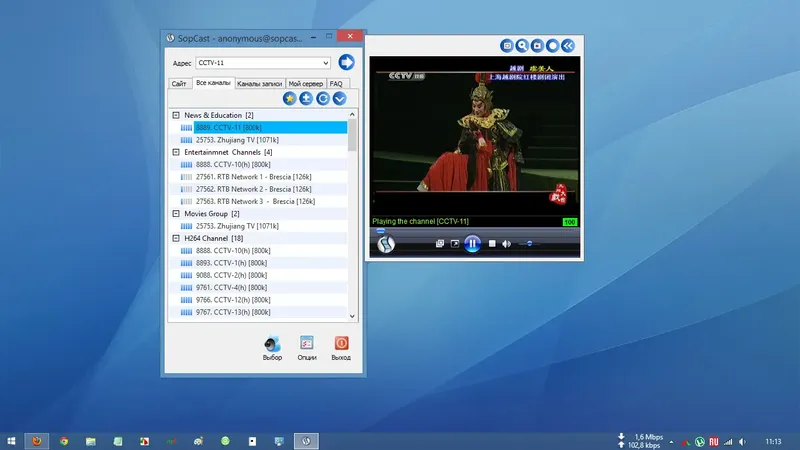
Task: Collapse the Entertainmnet Channels group
Action: pyautogui.click(x=176, y=152)
